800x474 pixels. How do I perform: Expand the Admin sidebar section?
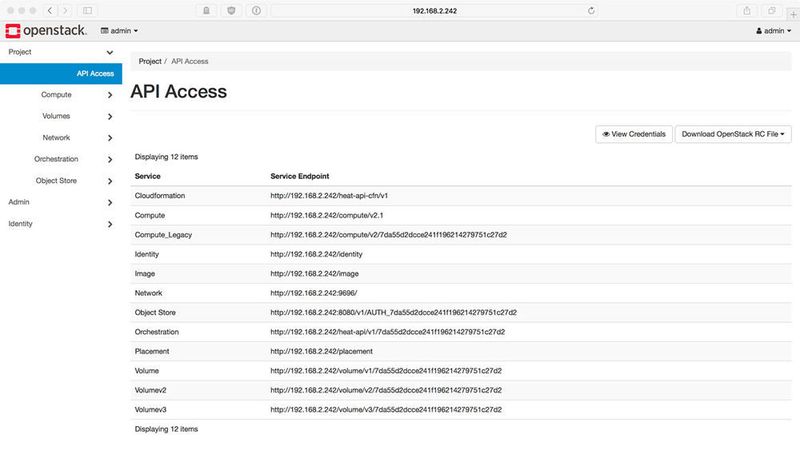(x=61, y=202)
